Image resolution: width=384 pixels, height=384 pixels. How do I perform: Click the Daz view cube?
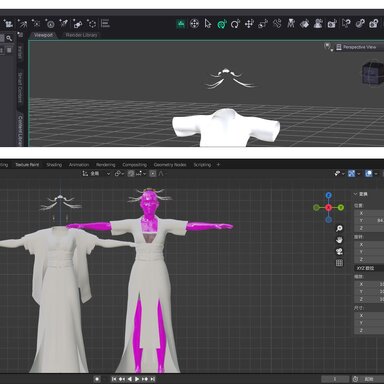click(372, 74)
